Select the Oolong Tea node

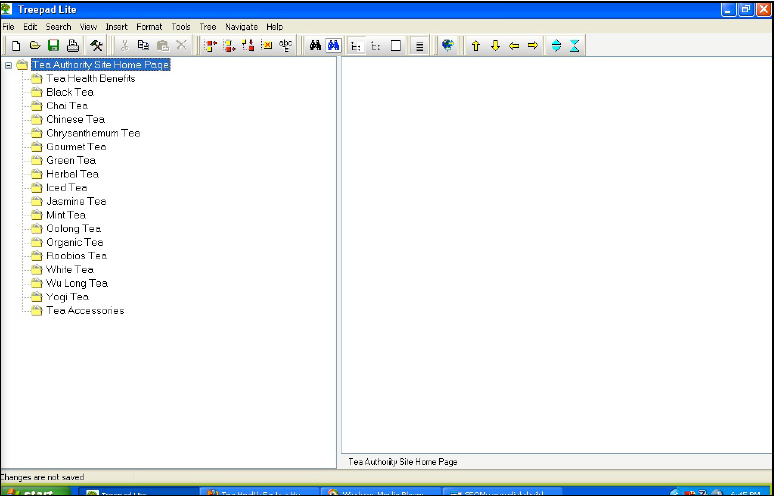[74, 229]
